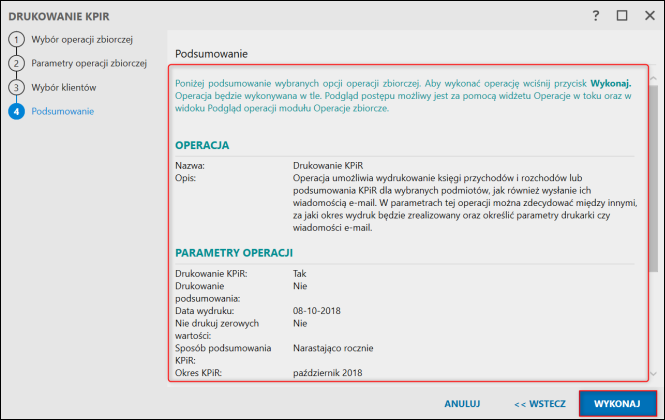Click the WYKONAJ button
This screenshot has height=420, width=665.
tap(617, 403)
